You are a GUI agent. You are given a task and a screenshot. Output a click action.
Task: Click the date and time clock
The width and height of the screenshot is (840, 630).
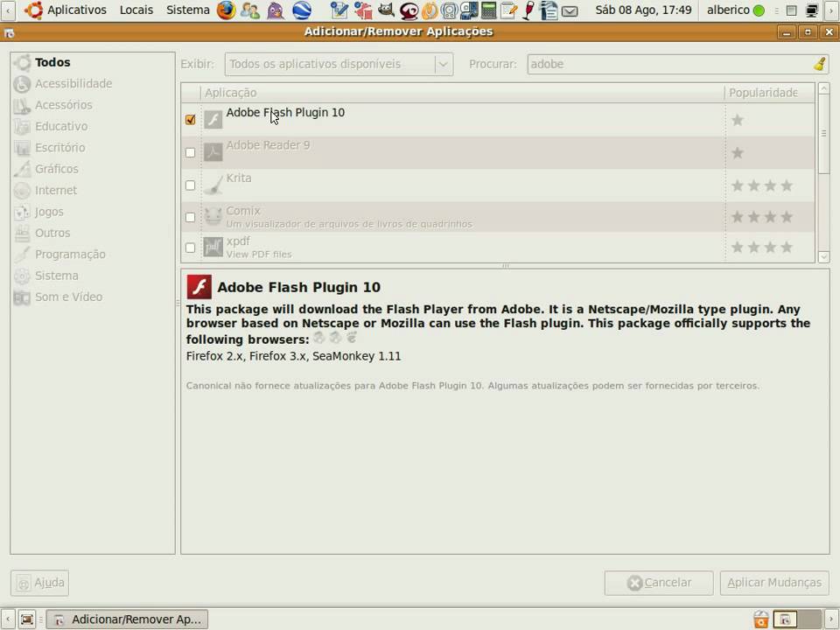tap(643, 10)
